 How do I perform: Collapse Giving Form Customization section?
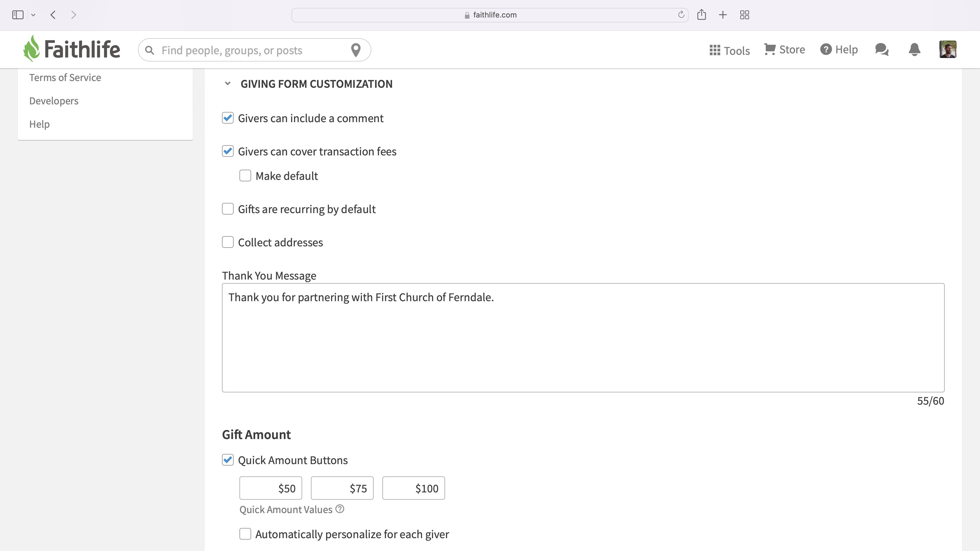pos(228,84)
